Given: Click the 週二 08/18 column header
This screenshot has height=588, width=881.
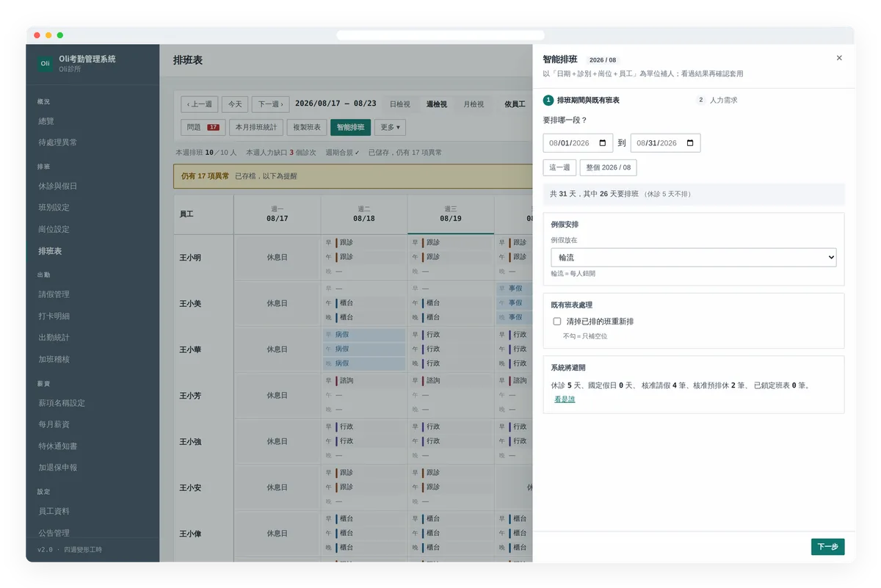Looking at the screenshot, I should pyautogui.click(x=364, y=214).
